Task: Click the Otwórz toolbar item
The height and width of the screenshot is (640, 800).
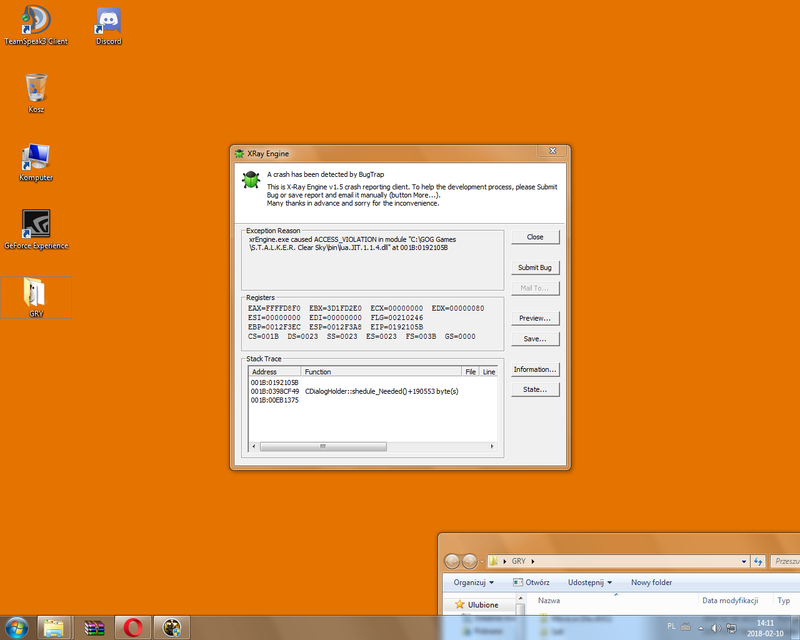Action: tap(533, 582)
